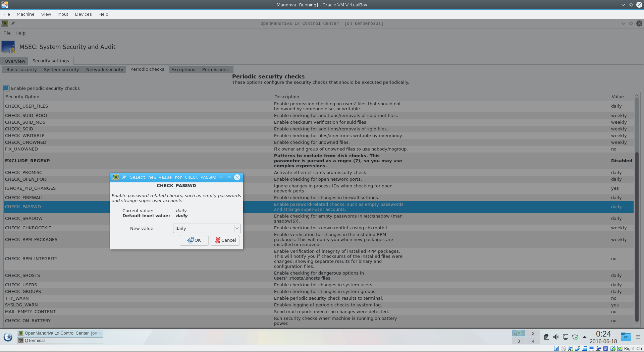Click the VirtualBox display status icon
644x352 pixels.
[592, 349]
